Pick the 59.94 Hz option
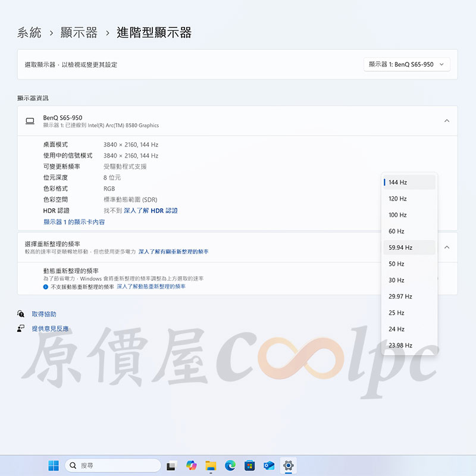Image resolution: width=476 pixels, height=476 pixels. point(409,248)
